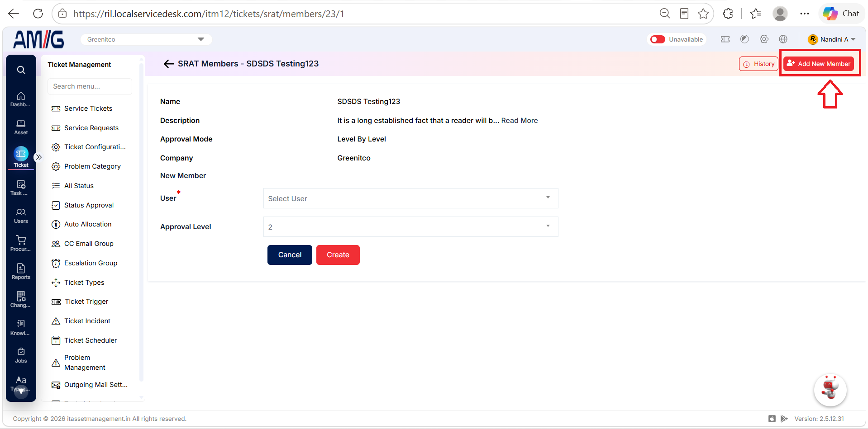Viewport: 868px width, 429px height.
Task: Open the Approval Level dropdown
Action: [x=410, y=227]
